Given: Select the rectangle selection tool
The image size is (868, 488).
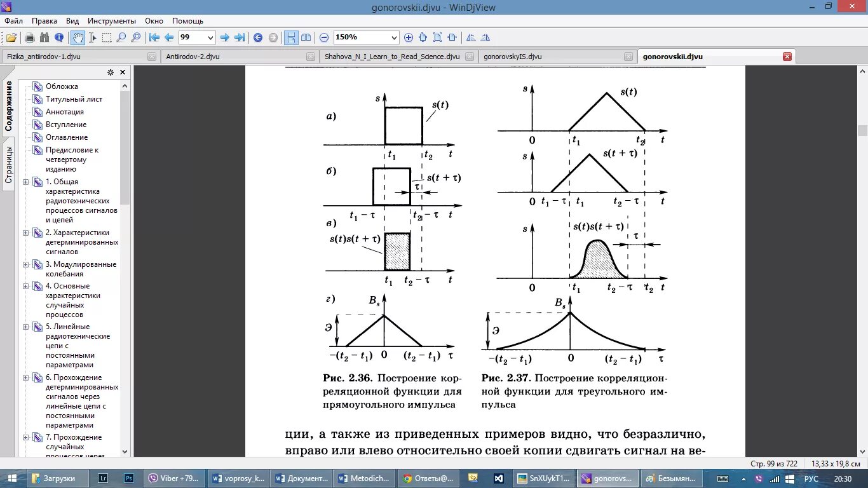Looking at the screenshot, I should (107, 37).
